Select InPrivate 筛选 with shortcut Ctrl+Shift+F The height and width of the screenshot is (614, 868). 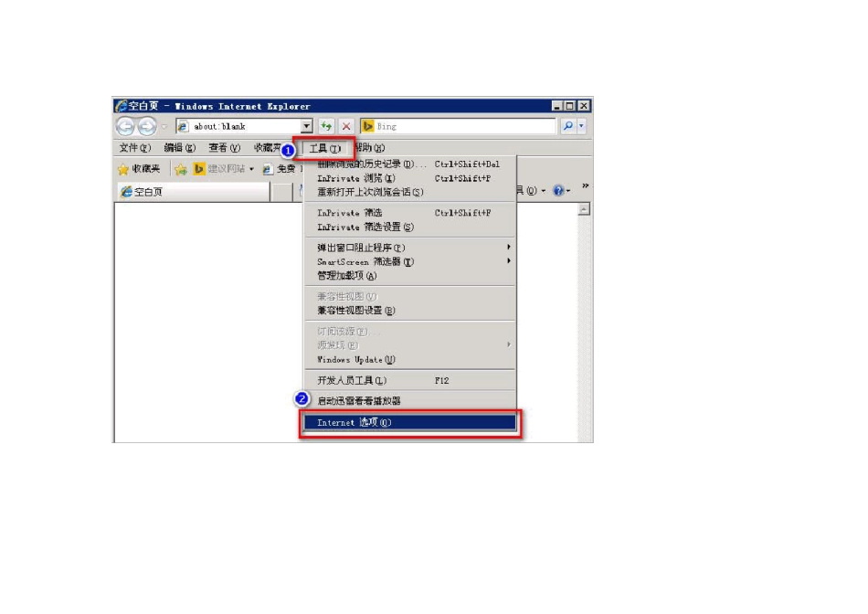coord(409,213)
